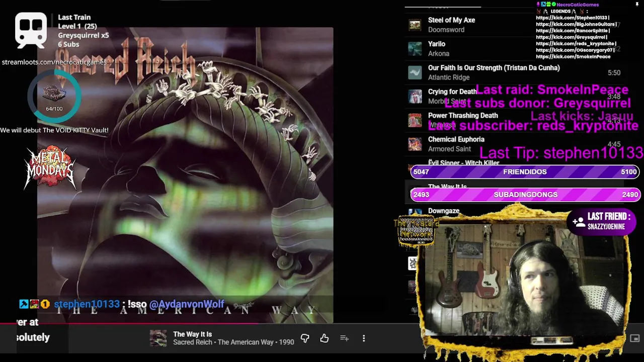Select 'Power Thrashing Death' in the queue

click(x=463, y=116)
